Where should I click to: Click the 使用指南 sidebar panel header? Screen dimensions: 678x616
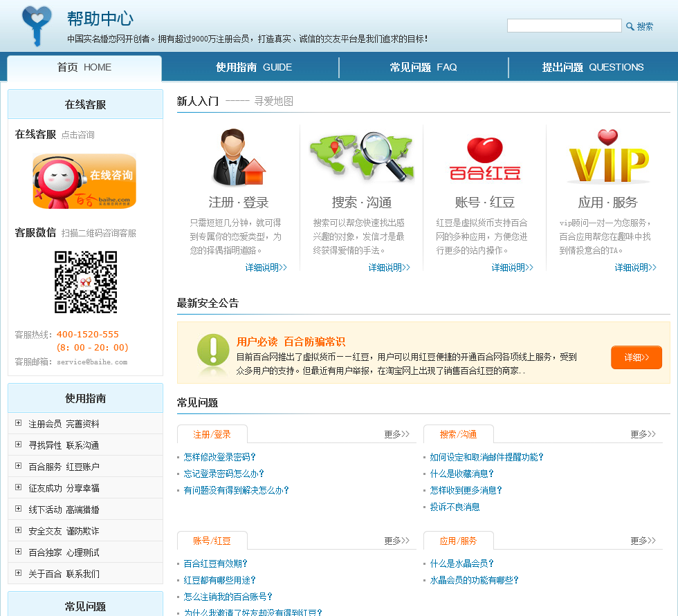[x=85, y=398]
